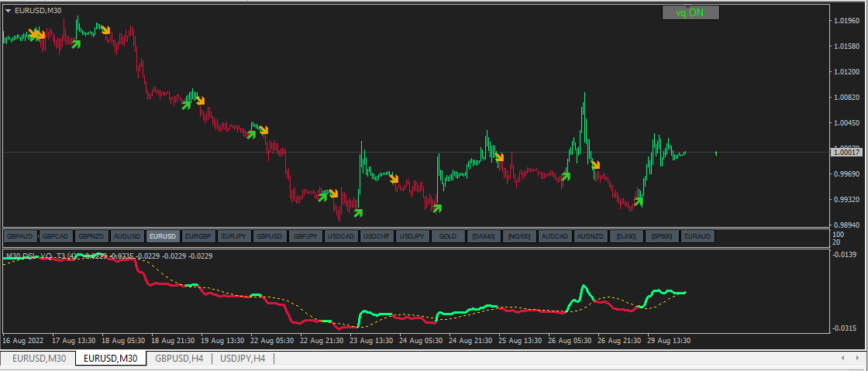868x371 pixels.
Task: Expand the EURUSD,M30 chart title arrow
Action: point(9,11)
